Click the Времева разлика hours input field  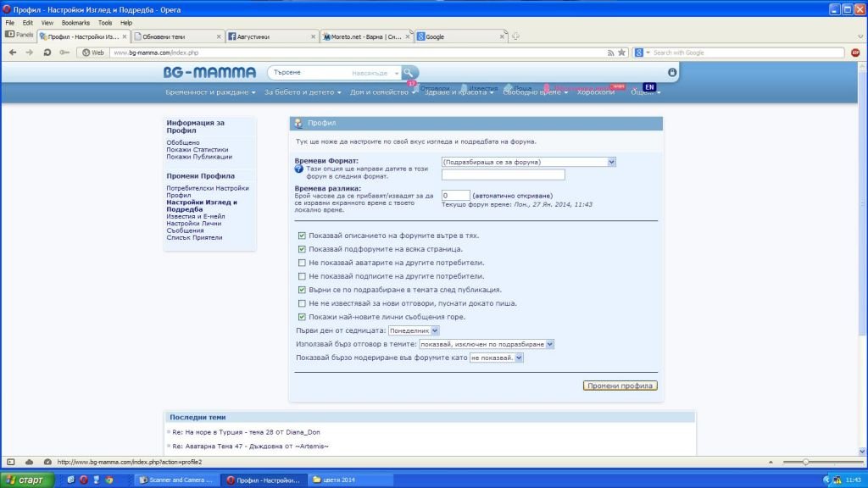pos(456,195)
